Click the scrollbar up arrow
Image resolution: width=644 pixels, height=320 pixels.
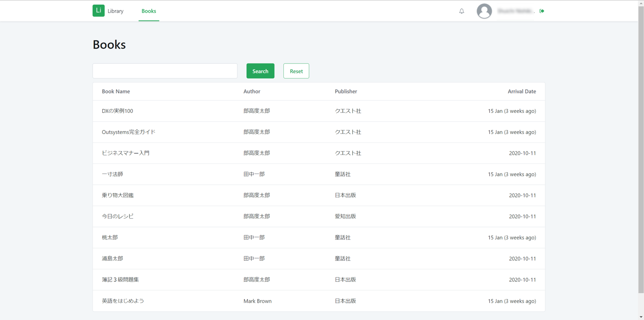[x=641, y=2]
